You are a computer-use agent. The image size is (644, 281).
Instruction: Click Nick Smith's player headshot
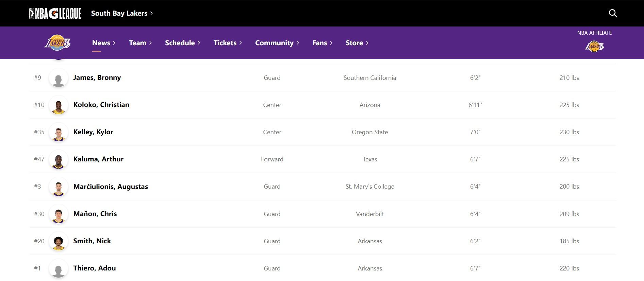tap(58, 241)
